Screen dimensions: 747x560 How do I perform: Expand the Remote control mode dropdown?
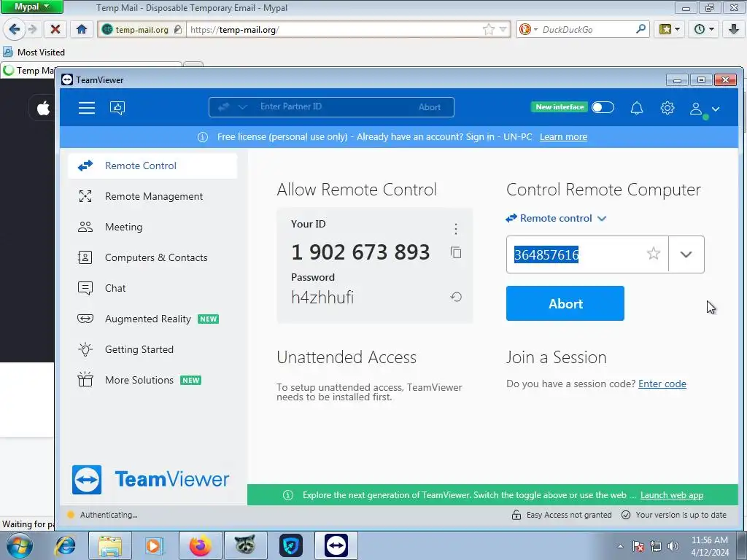(x=556, y=218)
